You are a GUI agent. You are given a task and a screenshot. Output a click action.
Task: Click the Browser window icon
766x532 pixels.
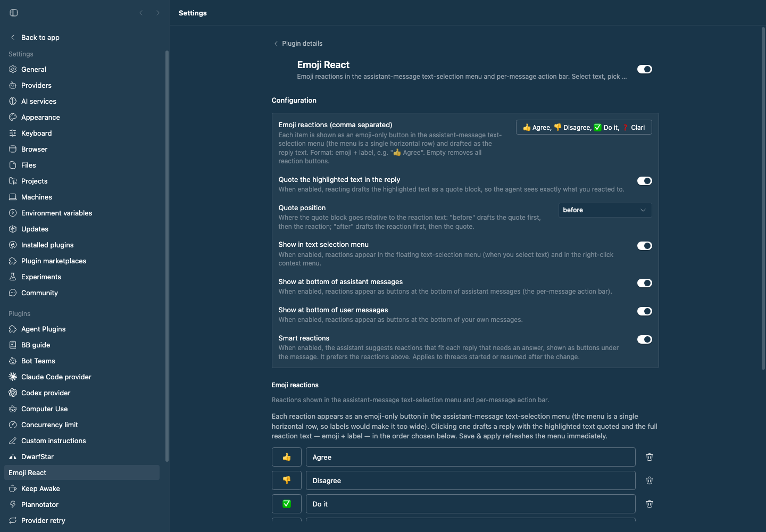click(13, 149)
